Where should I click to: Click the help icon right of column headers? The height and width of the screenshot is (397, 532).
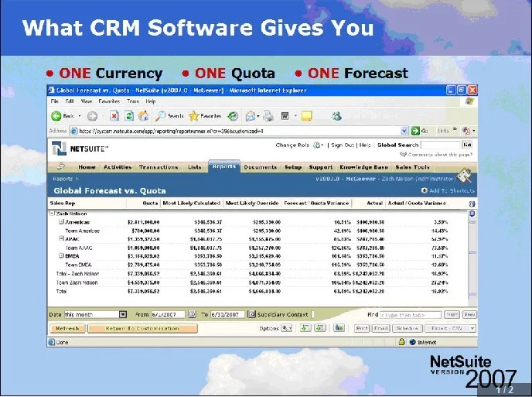pos(472,204)
